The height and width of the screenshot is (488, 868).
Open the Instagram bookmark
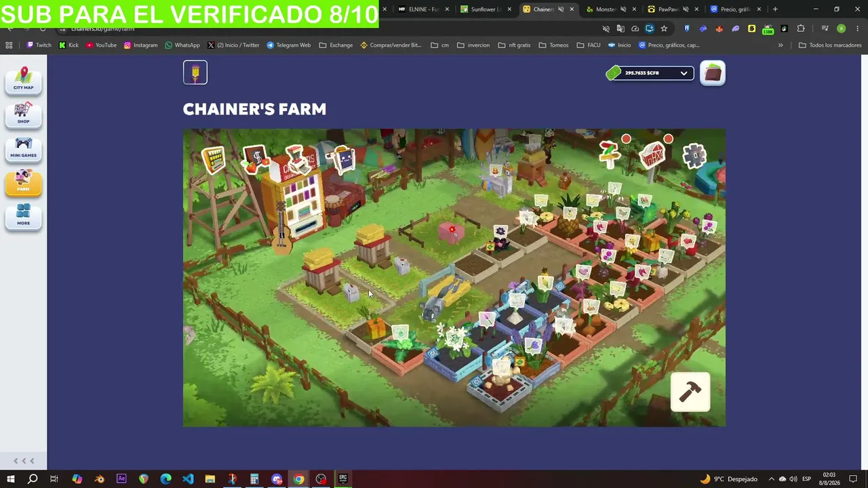[x=140, y=45]
